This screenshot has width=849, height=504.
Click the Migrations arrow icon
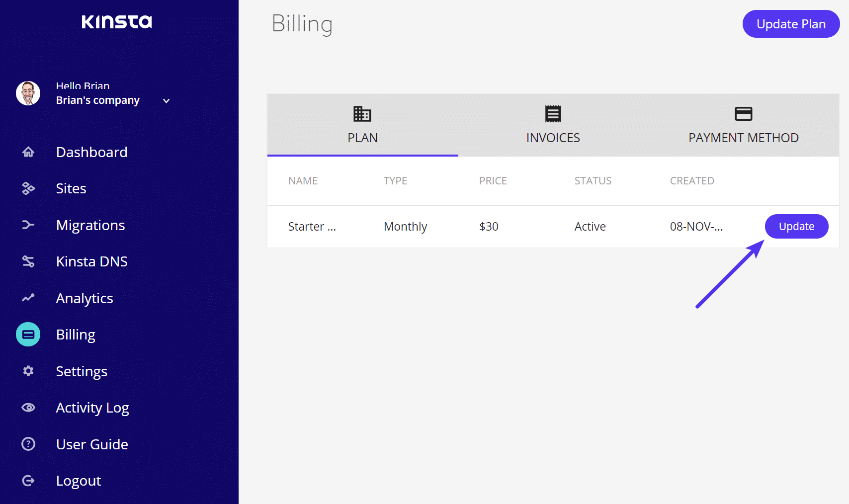28,225
